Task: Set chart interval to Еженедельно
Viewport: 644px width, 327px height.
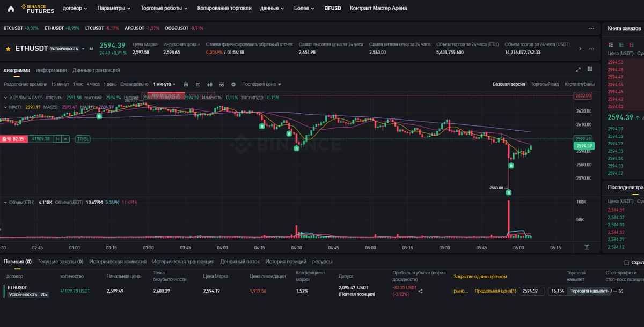Action: (x=134, y=84)
